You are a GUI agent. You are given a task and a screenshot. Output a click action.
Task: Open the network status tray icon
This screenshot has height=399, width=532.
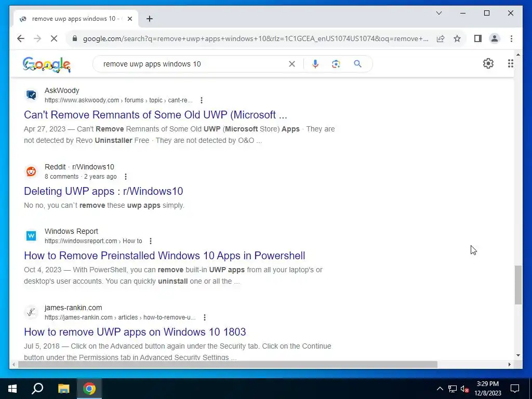(453, 389)
